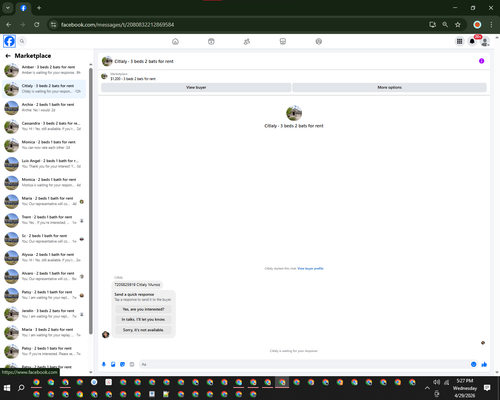Open the Facebook apps grid menu
Image resolution: width=500 pixels, height=400 pixels.
click(x=459, y=41)
